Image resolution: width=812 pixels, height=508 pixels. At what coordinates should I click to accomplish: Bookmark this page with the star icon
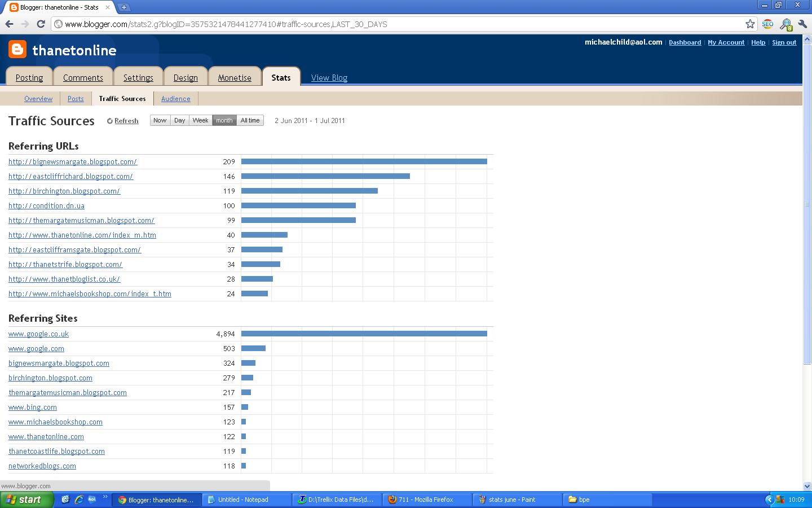750,24
